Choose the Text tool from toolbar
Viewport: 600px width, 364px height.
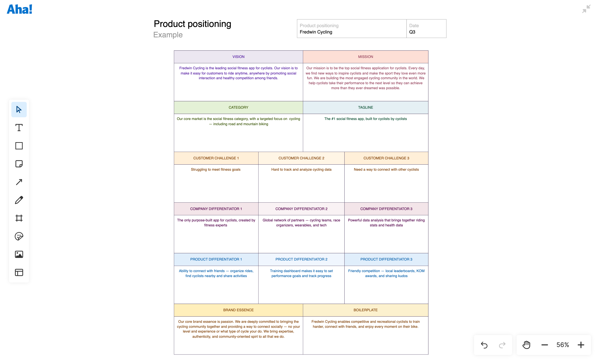[19, 127]
